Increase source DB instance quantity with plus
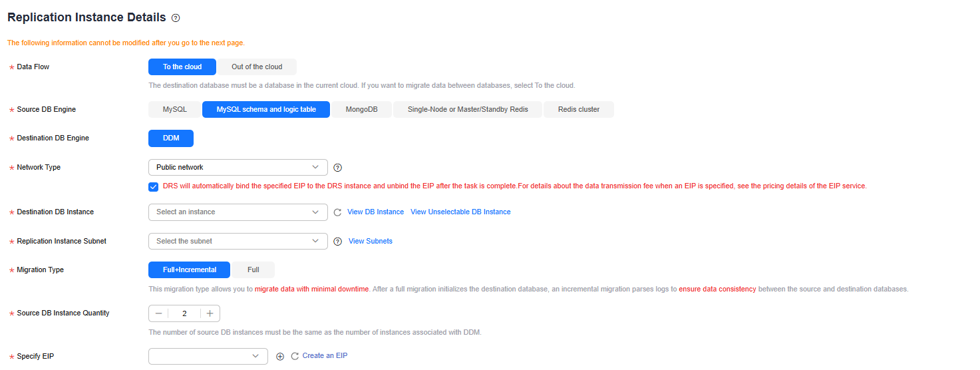The height and width of the screenshot is (370, 980). click(210, 313)
